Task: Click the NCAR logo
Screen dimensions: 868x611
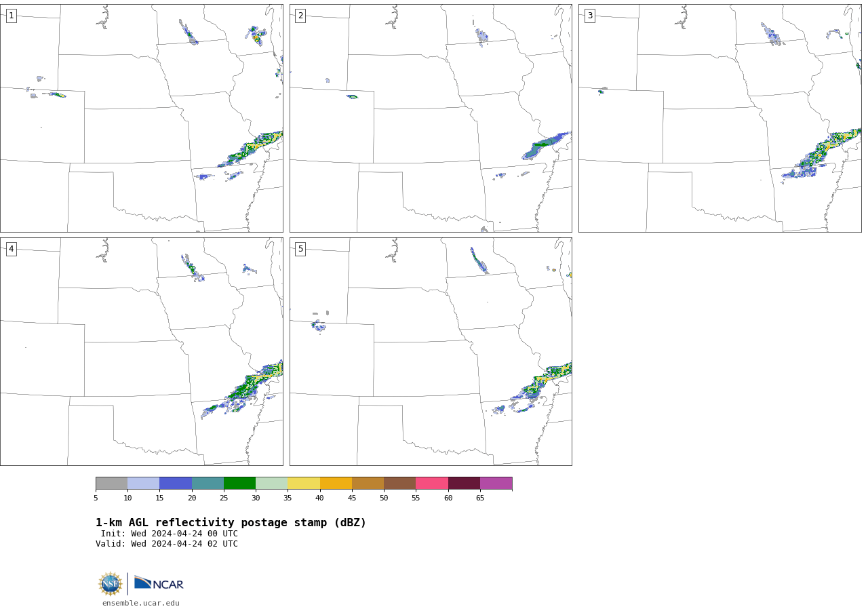Action: 159,583
